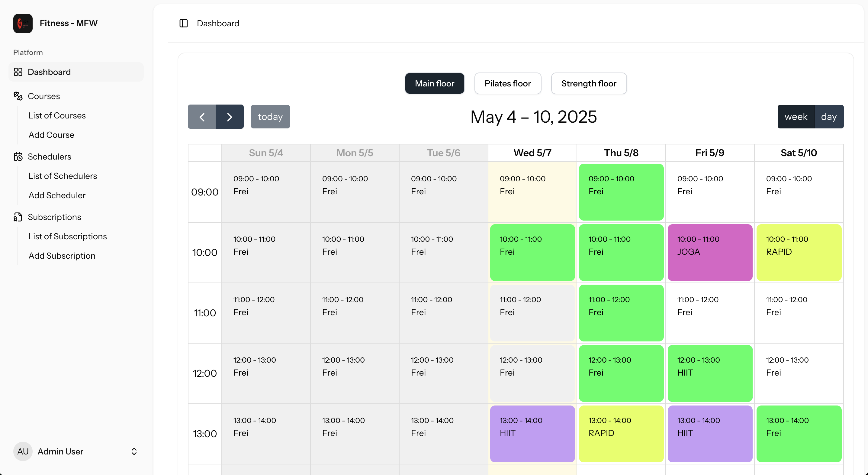Click the Mon 5/5 column header
Viewport: 868px width, 475px height.
[x=355, y=153]
